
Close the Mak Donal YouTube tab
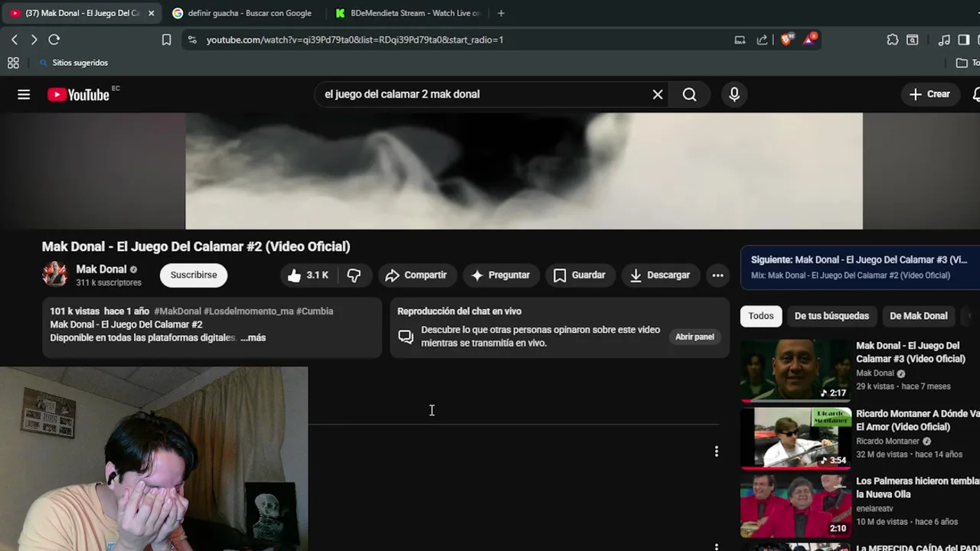pos(151,13)
